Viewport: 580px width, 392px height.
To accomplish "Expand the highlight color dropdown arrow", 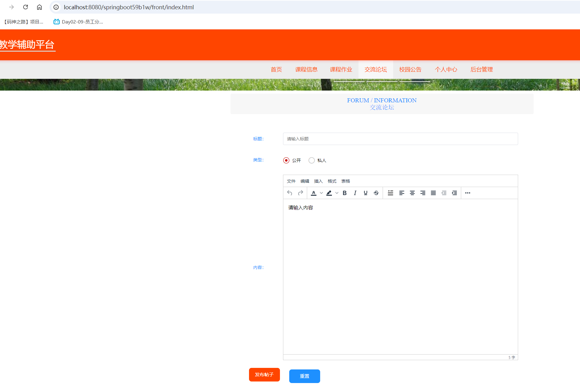I will 337,193.
